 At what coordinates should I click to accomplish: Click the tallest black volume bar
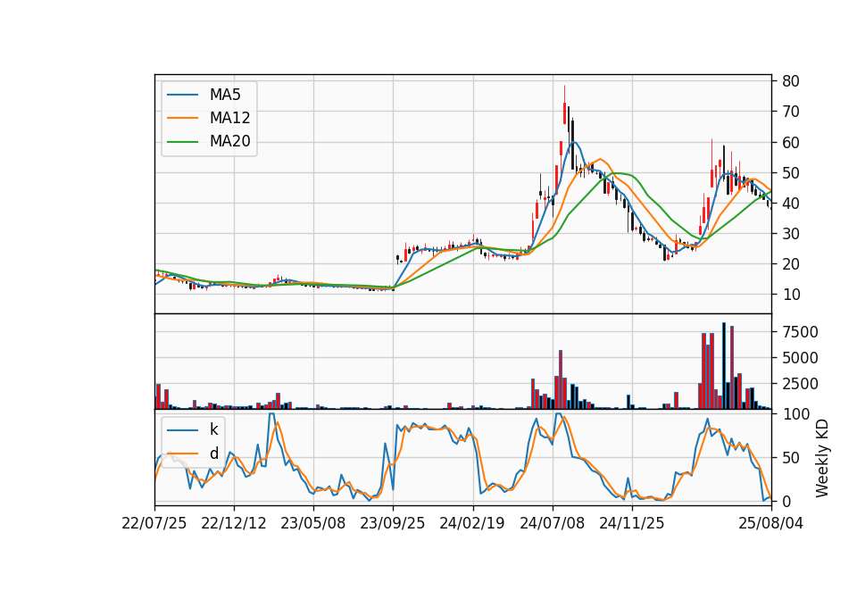[724, 366]
